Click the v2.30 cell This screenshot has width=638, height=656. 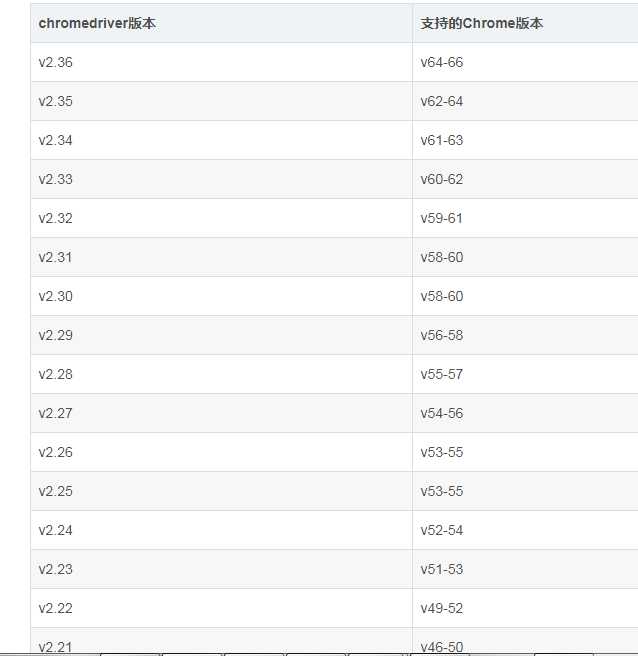click(x=222, y=296)
